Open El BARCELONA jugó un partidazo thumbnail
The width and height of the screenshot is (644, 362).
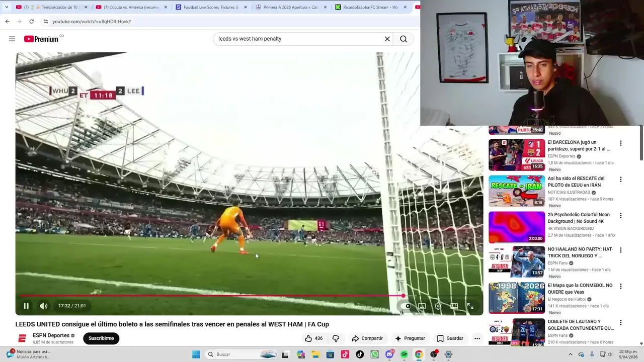[x=517, y=155]
